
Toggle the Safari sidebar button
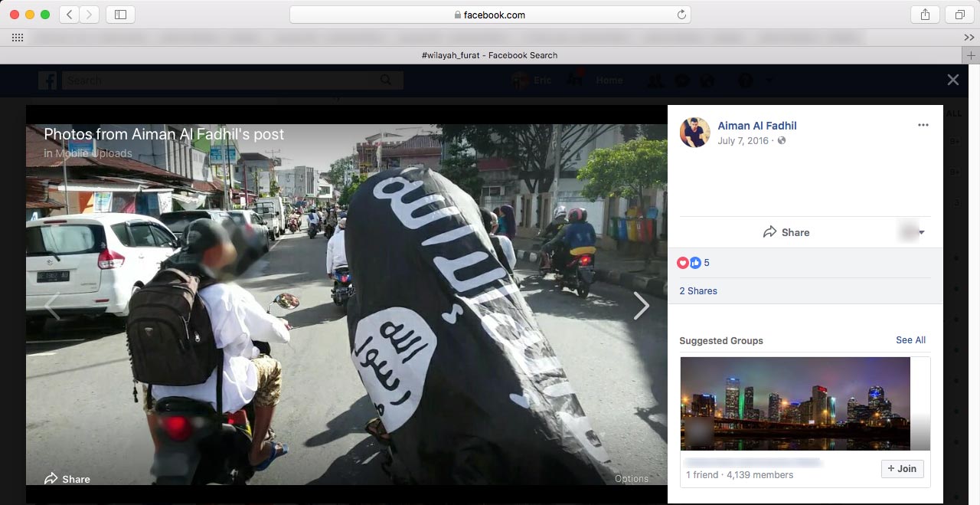pos(120,15)
